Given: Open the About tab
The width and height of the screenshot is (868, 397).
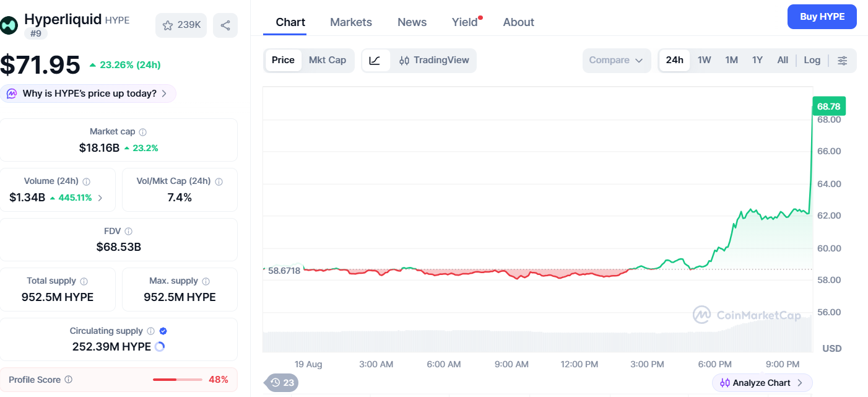Looking at the screenshot, I should [x=518, y=22].
